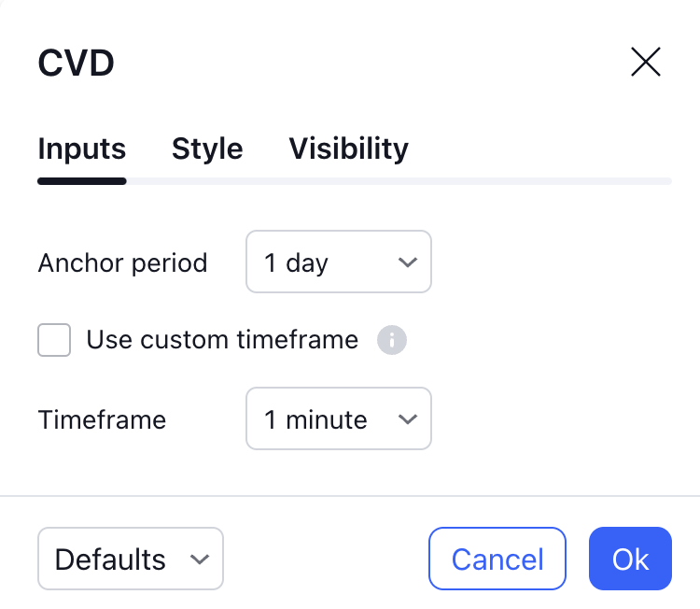
Task: Open the Visibility tab
Action: 348,149
